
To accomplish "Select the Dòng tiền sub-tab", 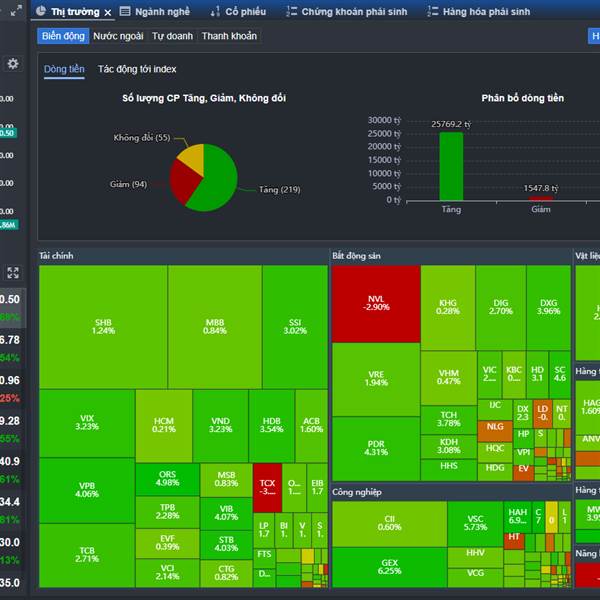I will pyautogui.click(x=64, y=69).
